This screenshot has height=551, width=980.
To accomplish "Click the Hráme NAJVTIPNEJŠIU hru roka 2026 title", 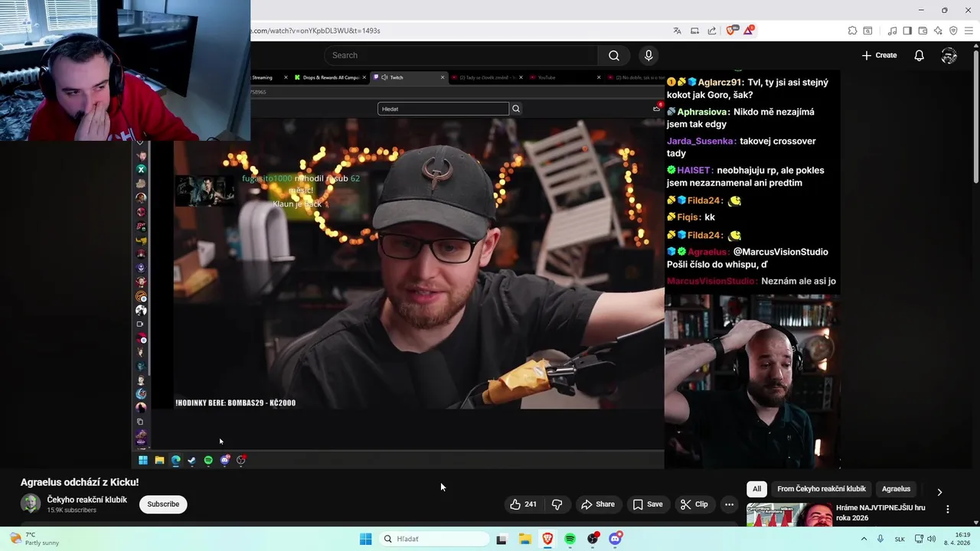I will point(881,513).
